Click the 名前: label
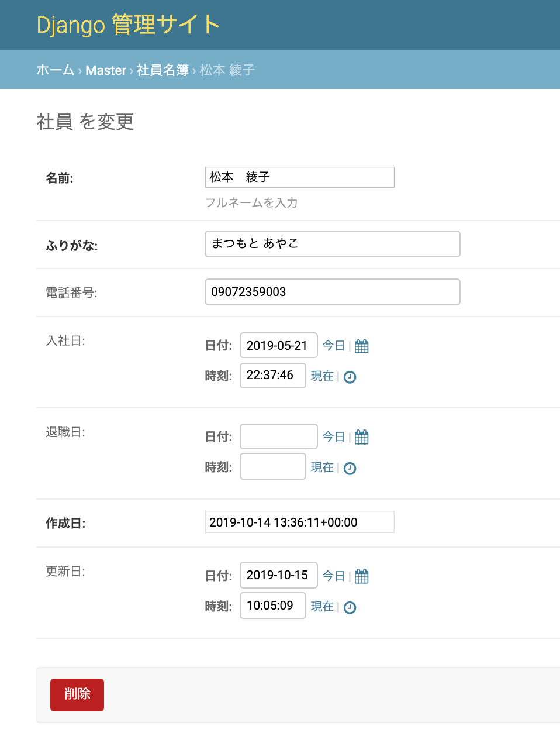Screen dimensions: 560x743 (60, 178)
